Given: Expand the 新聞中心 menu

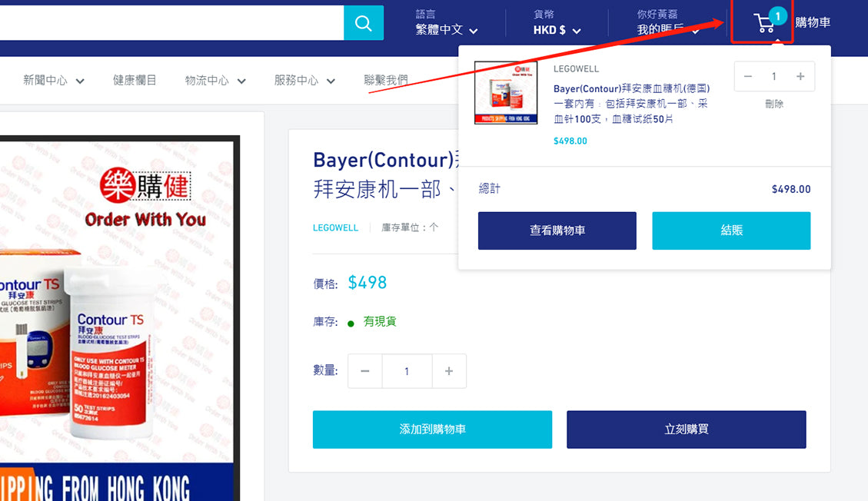Looking at the screenshot, I should click(x=53, y=80).
